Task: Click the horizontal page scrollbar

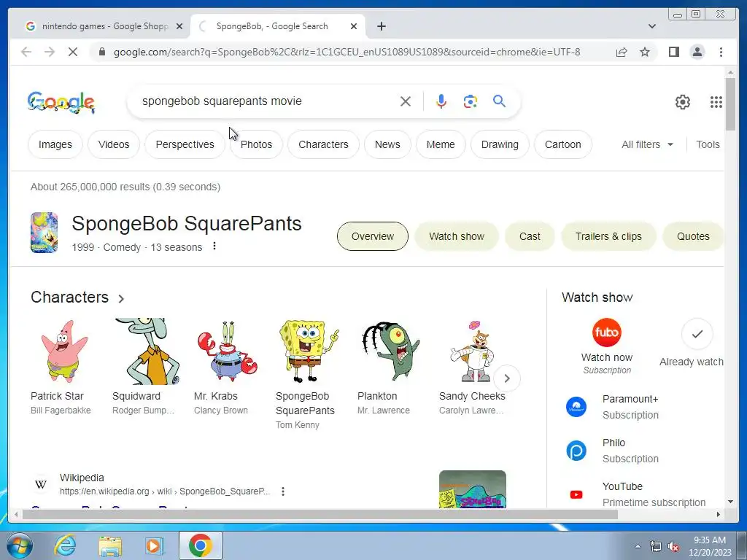Action: [320, 514]
